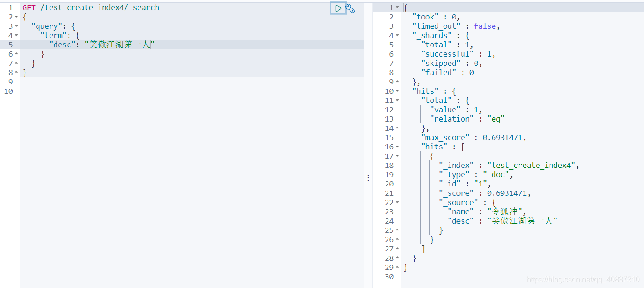The height and width of the screenshot is (288, 644).
Task: Collapse the "hits" array on line 16
Action: tap(397, 147)
